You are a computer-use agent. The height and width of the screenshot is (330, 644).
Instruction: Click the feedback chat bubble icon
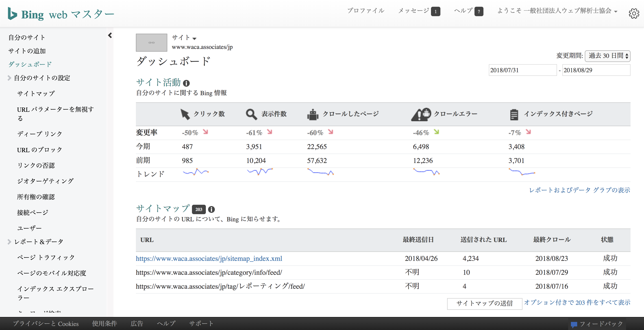[574, 324]
